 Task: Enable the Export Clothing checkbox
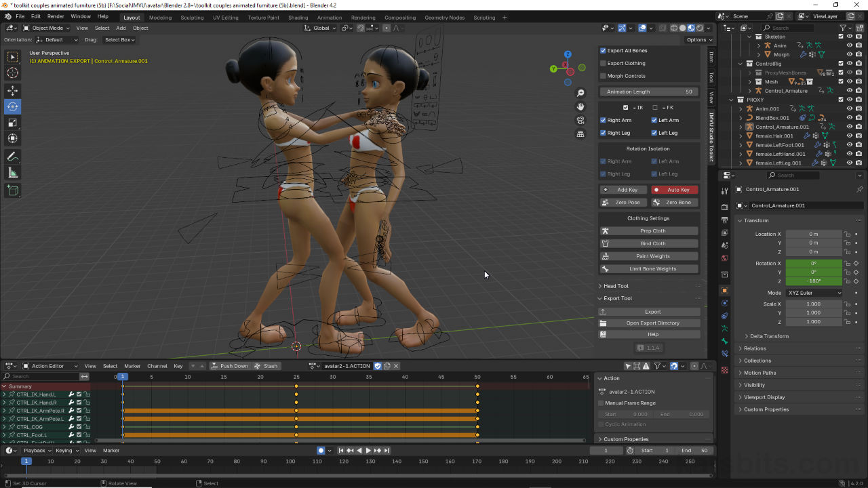point(603,63)
